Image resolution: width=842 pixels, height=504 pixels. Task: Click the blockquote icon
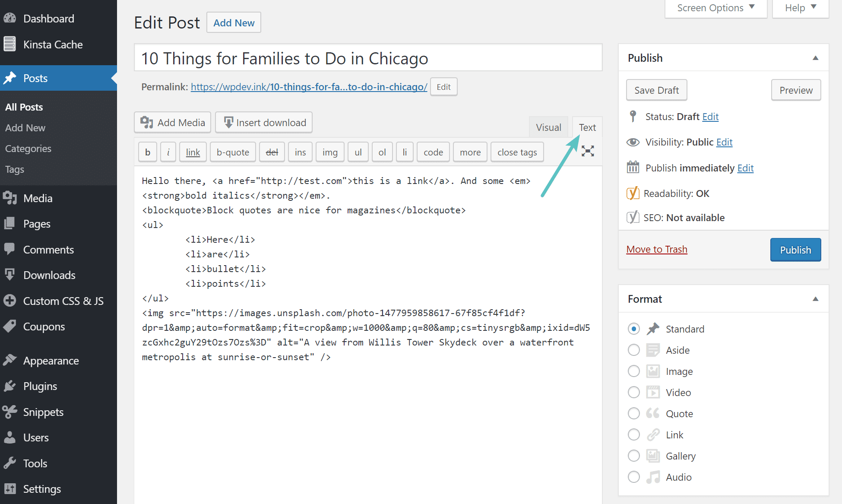[233, 152]
